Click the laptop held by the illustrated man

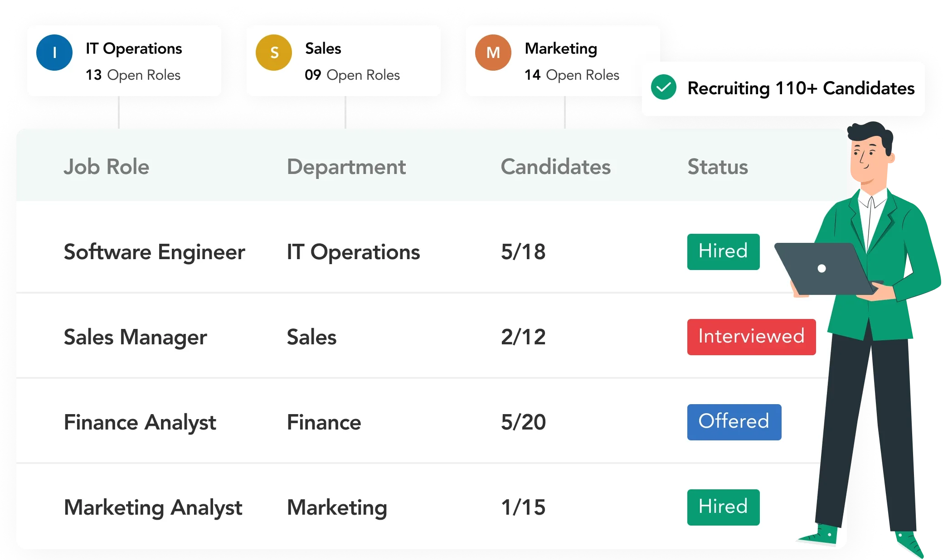pyautogui.click(x=823, y=269)
